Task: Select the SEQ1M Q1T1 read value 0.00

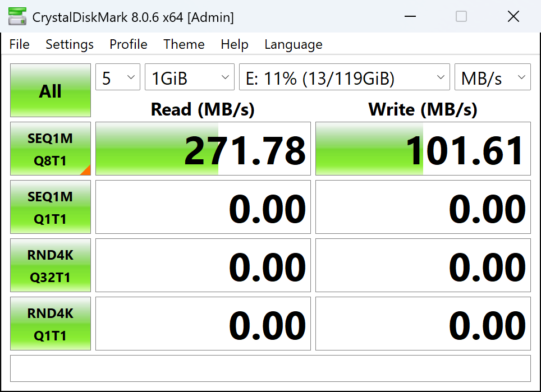Action: [203, 207]
